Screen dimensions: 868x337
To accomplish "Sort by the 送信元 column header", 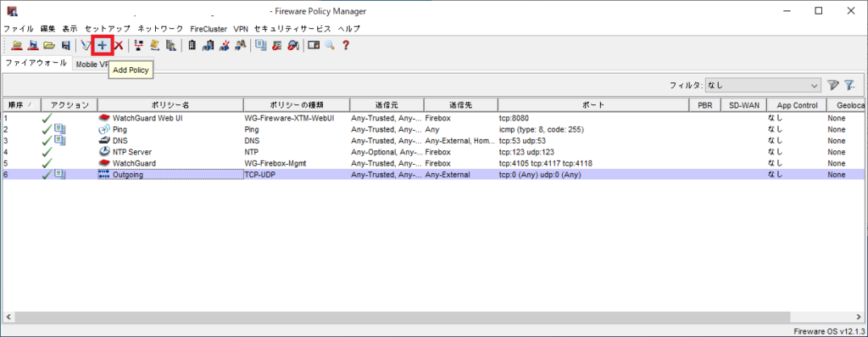I will tap(387, 104).
